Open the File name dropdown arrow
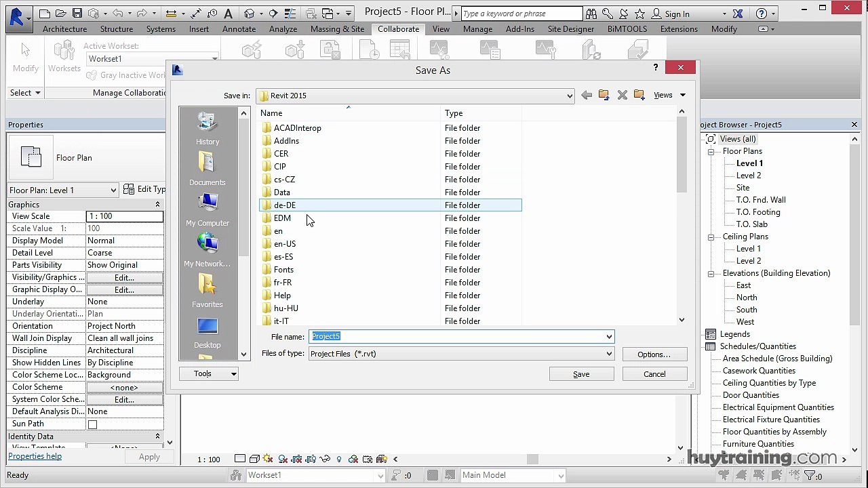868x488 pixels. pyautogui.click(x=609, y=336)
